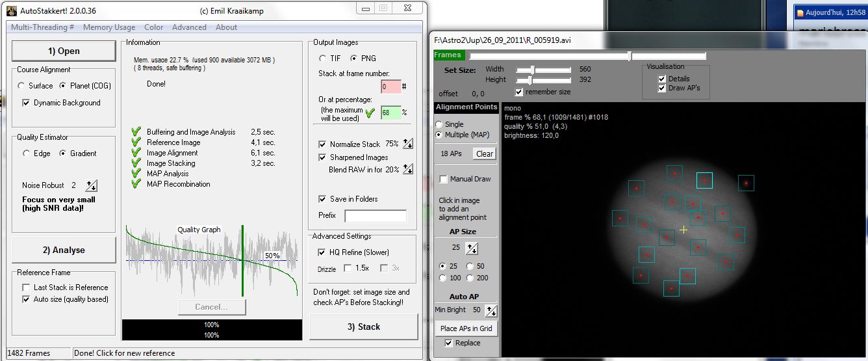The image size is (868, 361).
Task: Adjust the Width slider
Action: coord(533,70)
